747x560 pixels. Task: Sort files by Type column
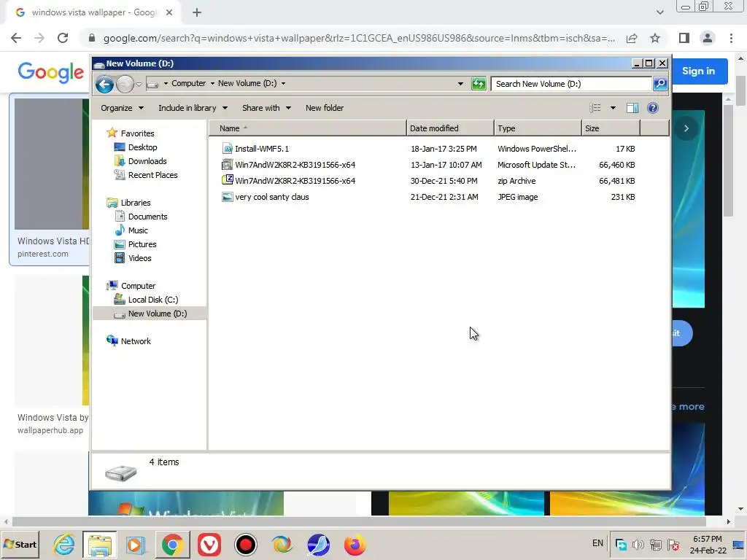[538, 128]
